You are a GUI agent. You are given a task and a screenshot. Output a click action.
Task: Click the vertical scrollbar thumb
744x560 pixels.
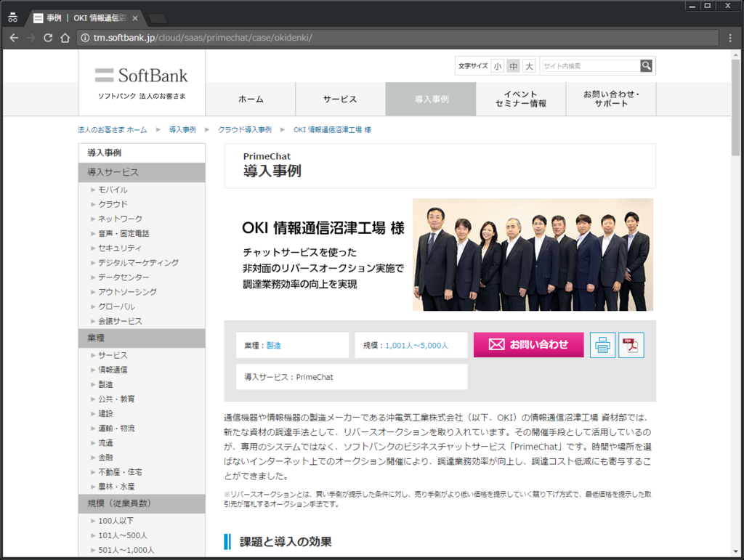click(735, 107)
